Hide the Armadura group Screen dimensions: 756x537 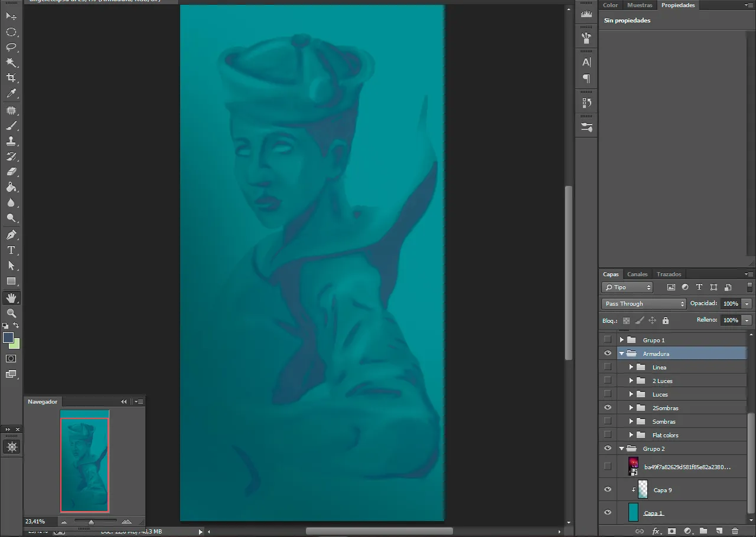tap(607, 353)
